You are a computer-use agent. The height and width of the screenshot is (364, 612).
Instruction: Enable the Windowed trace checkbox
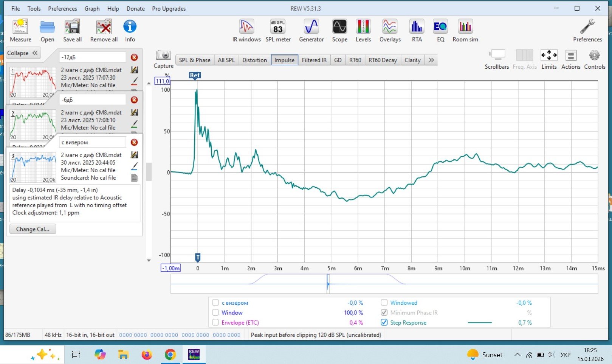384,302
